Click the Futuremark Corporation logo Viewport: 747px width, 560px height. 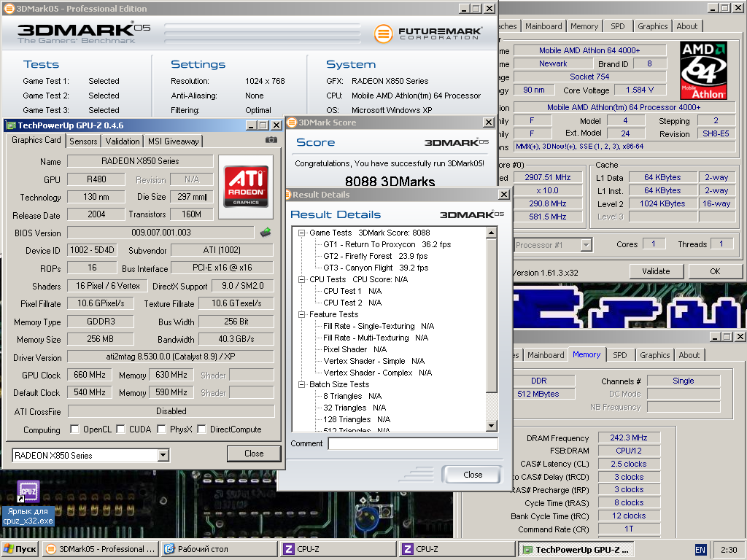tap(427, 34)
